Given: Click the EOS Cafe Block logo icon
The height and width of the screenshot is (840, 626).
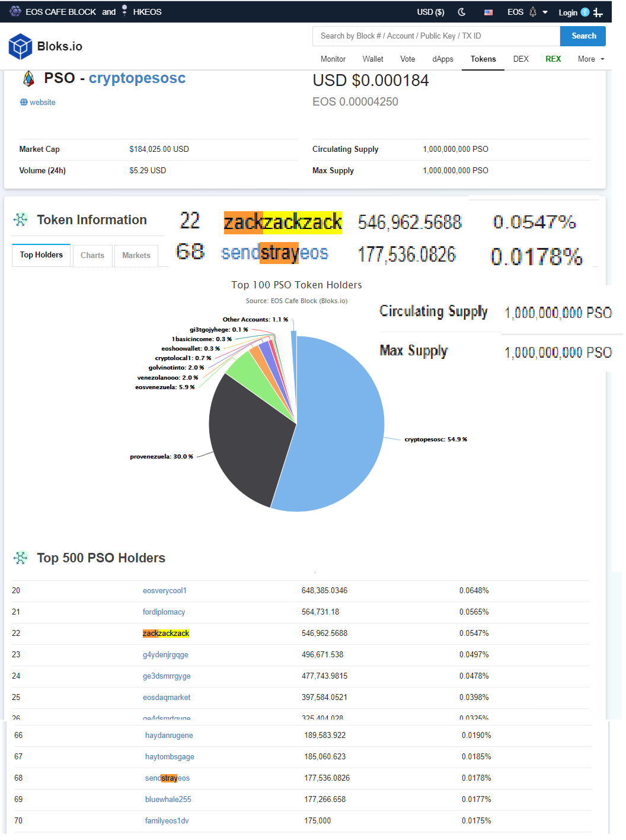Looking at the screenshot, I should pos(15,11).
